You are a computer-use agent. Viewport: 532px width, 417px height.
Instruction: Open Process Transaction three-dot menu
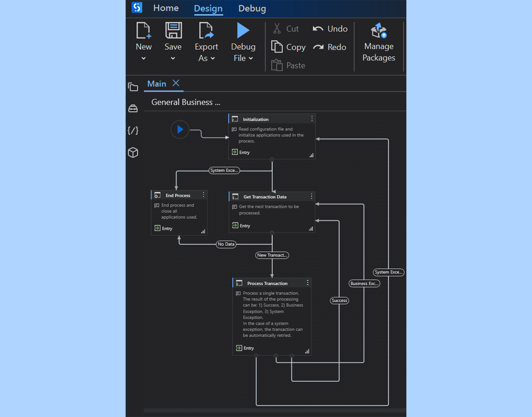[307, 283]
